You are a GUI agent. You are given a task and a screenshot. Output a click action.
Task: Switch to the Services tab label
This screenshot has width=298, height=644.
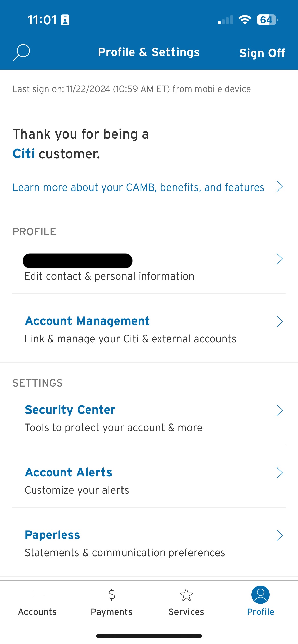186,612
